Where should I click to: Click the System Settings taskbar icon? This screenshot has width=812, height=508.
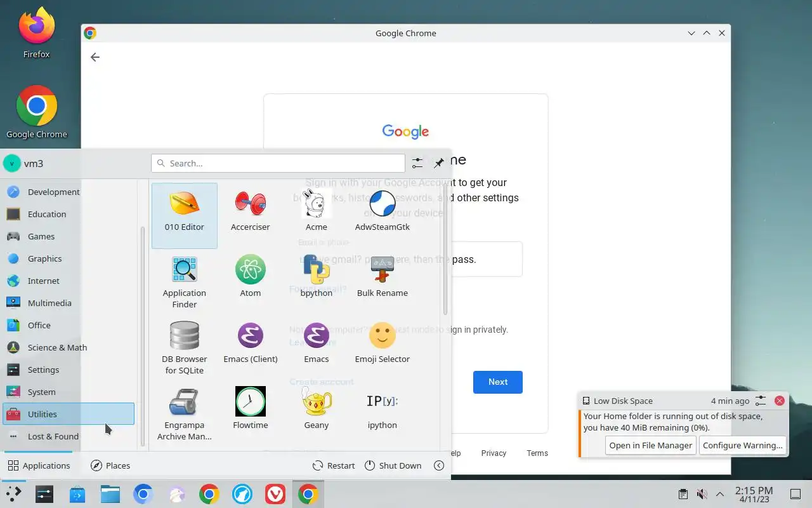(44, 494)
